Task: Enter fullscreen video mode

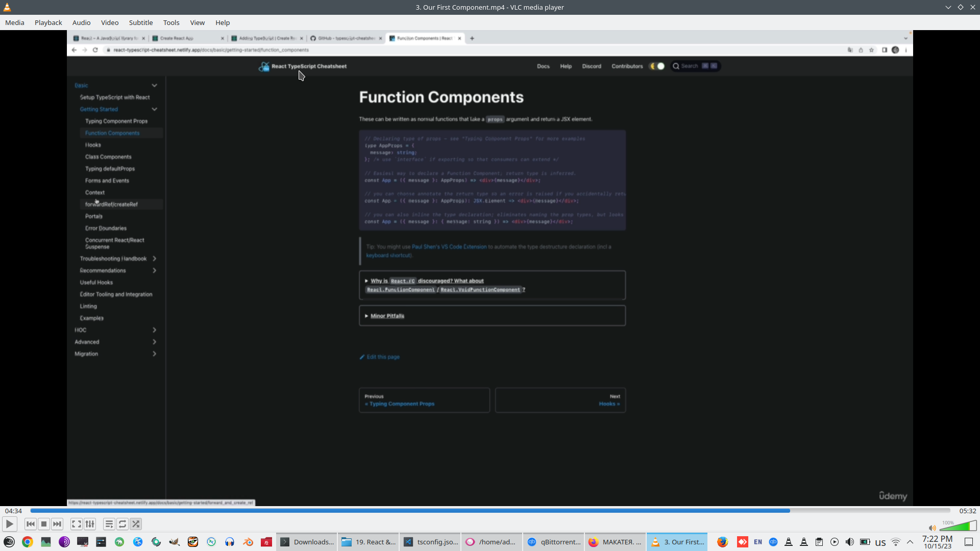Action: (76, 524)
